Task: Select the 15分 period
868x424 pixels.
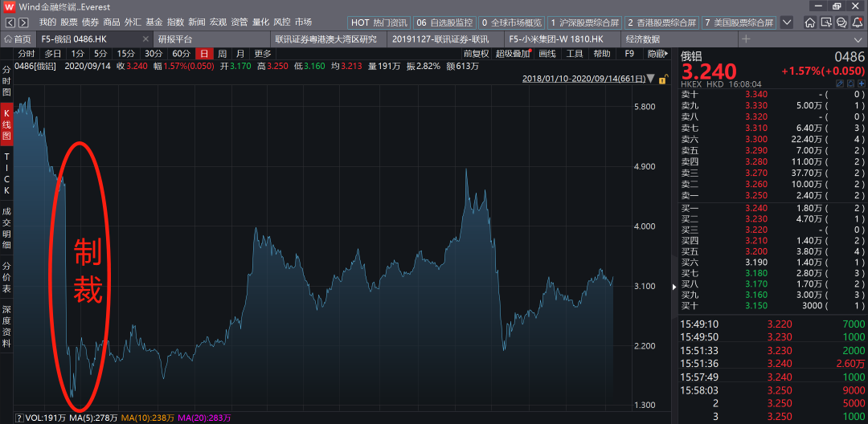Action: coord(125,54)
